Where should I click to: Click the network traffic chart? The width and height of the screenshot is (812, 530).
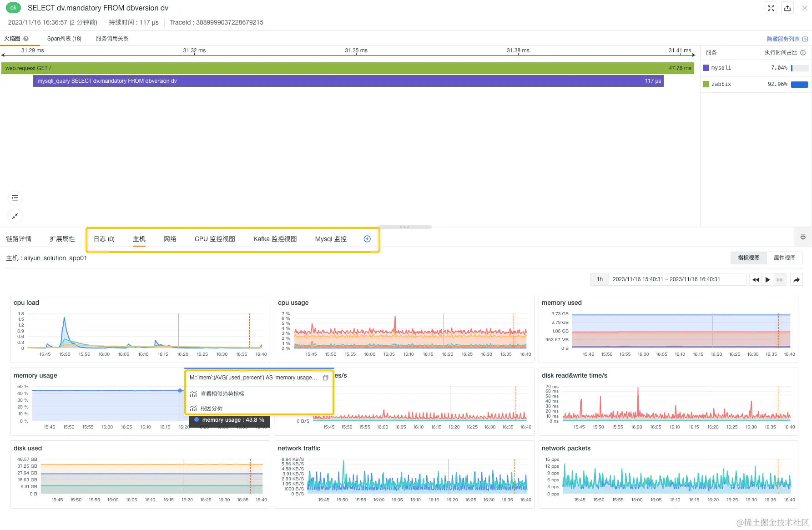click(404, 474)
